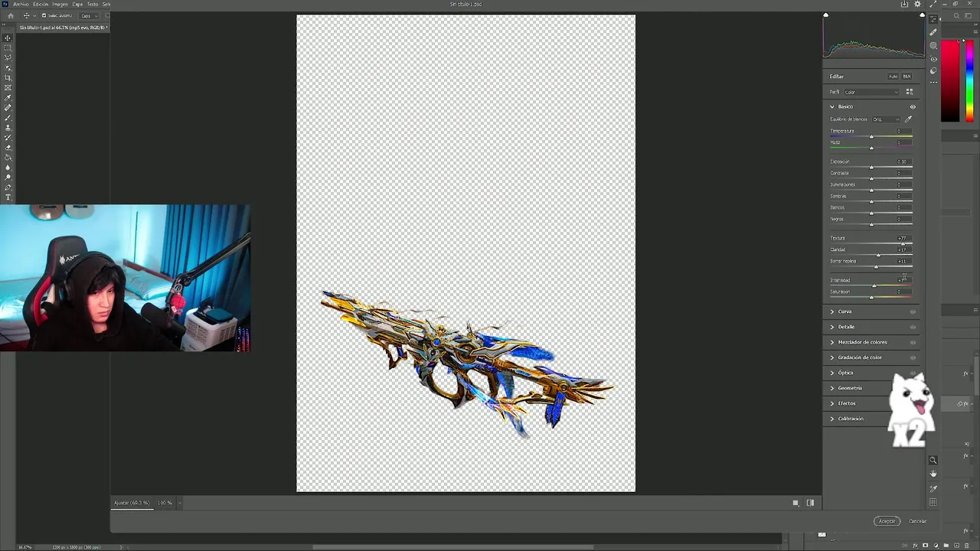The image size is (980, 551).
Task: Select the Eraser tool
Action: tap(8, 148)
